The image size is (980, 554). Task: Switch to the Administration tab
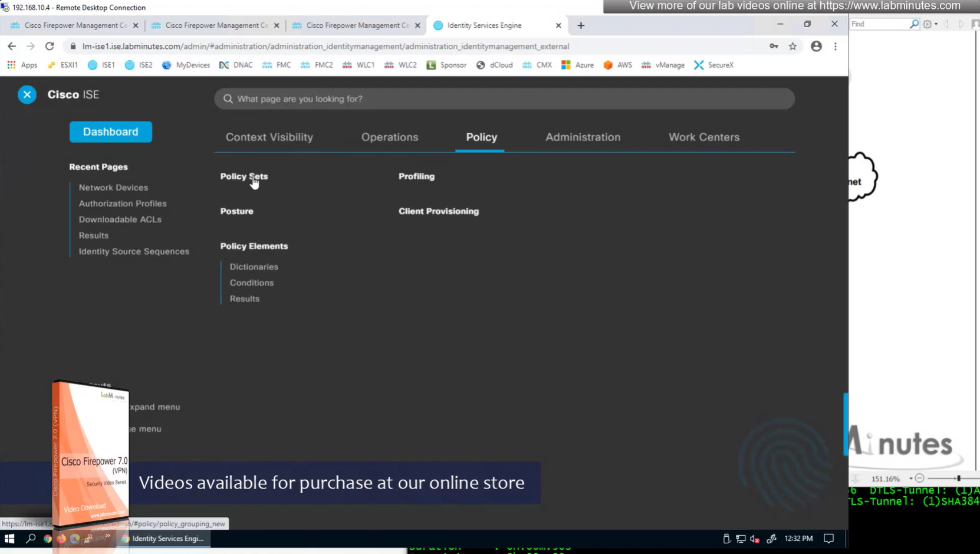(583, 137)
